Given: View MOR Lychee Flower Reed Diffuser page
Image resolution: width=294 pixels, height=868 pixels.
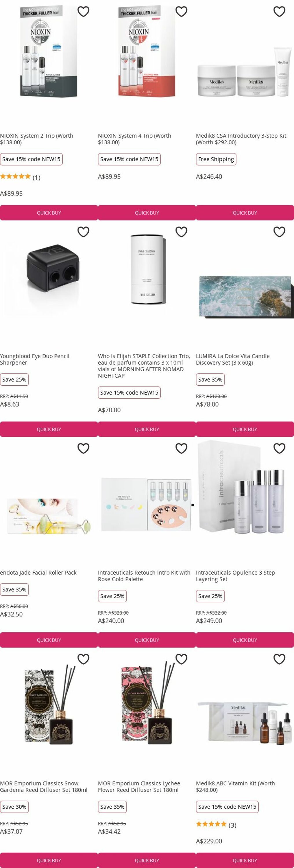Looking at the screenshot, I should coord(139,786).
